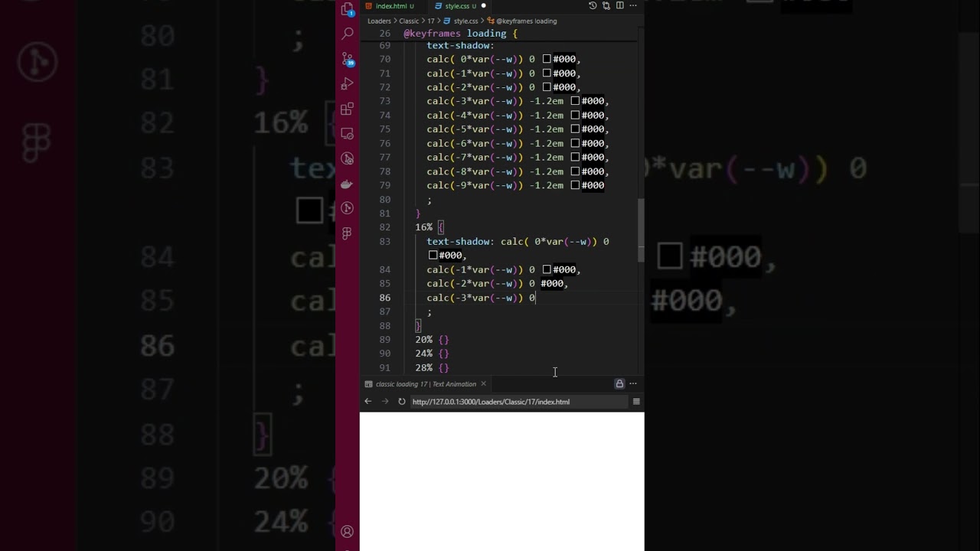The width and height of the screenshot is (980, 551).
Task: Place cursor on the 24% {} keyframe line
Action: (x=432, y=354)
